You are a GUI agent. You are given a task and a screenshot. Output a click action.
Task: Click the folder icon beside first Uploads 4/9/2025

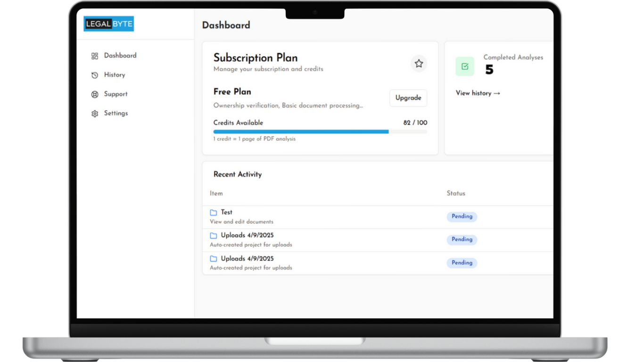point(213,235)
